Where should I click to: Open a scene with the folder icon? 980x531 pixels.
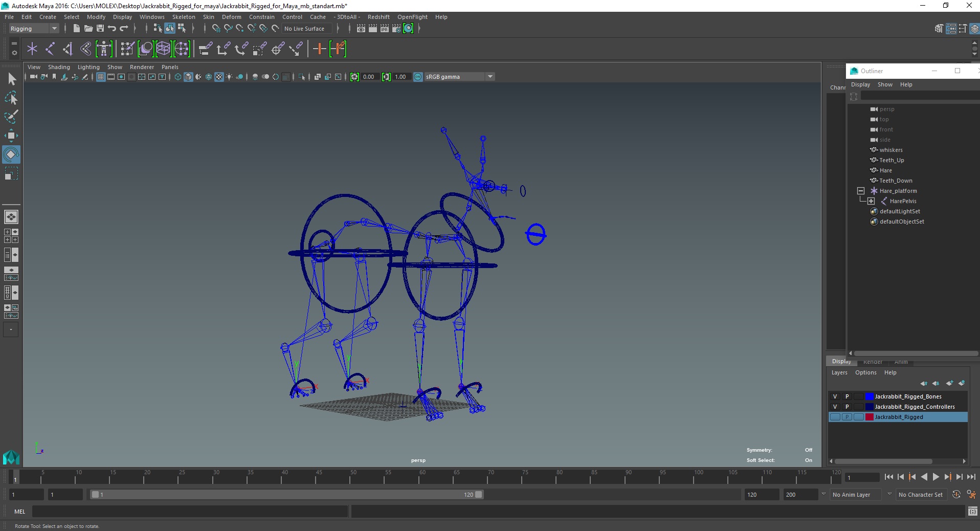(88, 29)
